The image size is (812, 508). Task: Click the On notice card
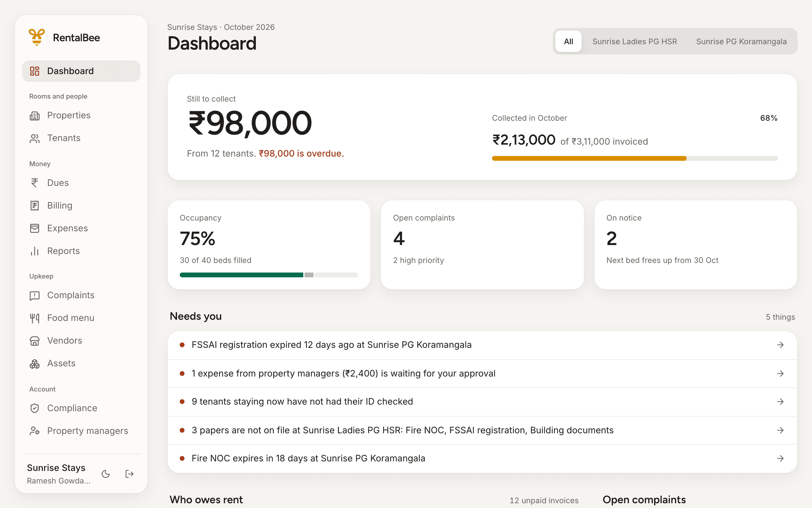[696, 245]
